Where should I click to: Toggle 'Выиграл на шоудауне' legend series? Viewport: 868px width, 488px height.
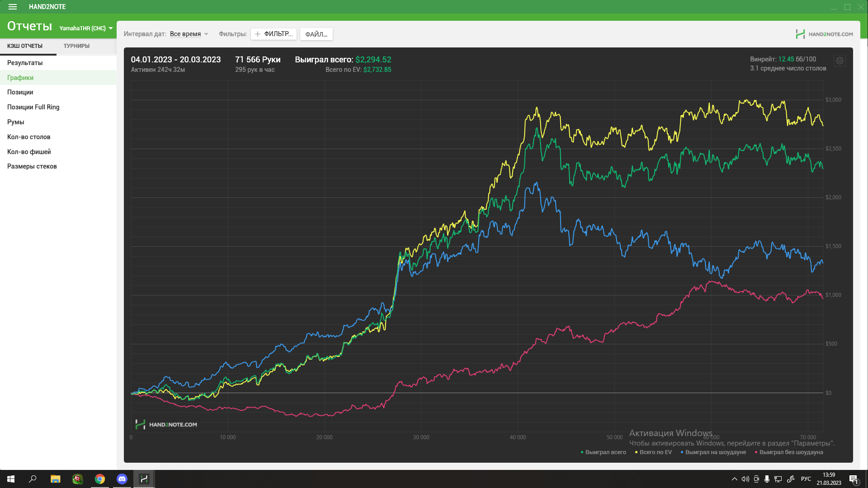(715, 452)
